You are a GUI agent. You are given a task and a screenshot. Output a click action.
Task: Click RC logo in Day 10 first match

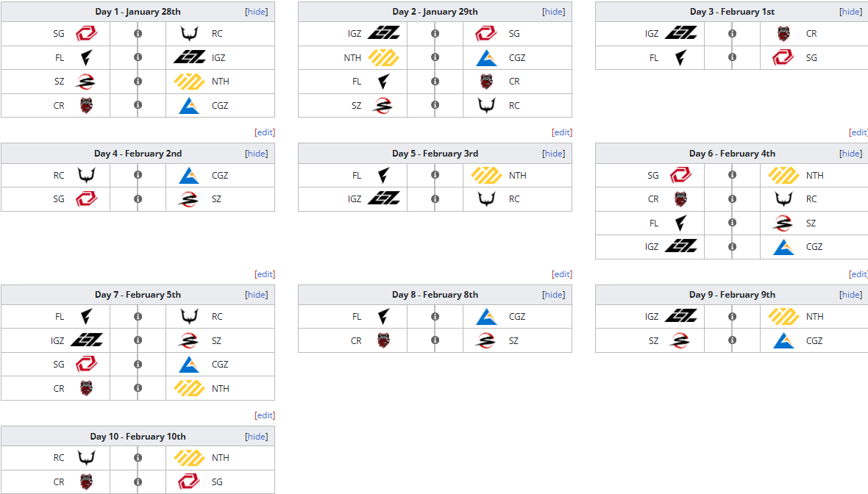pyautogui.click(x=86, y=457)
